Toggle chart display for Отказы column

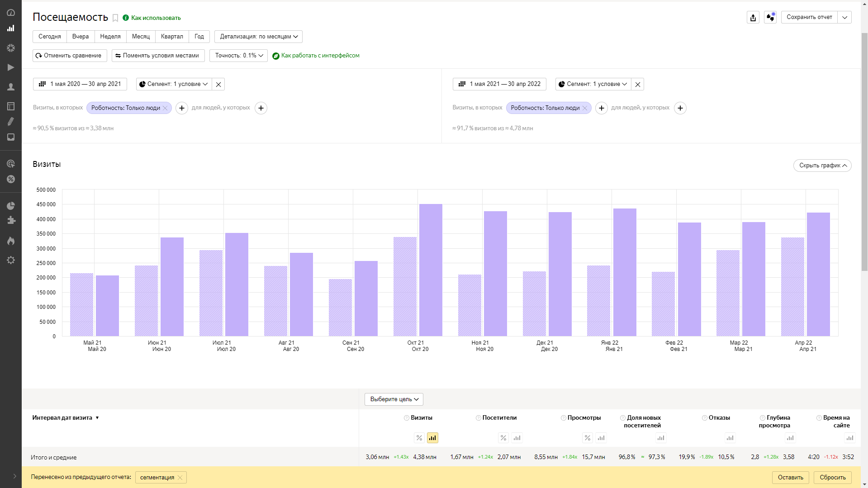[x=730, y=438]
